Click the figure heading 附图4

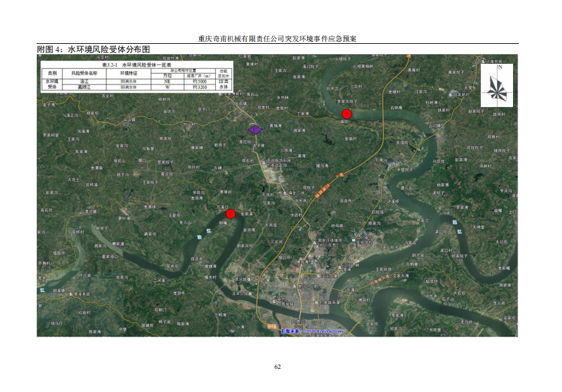pyautogui.click(x=93, y=49)
